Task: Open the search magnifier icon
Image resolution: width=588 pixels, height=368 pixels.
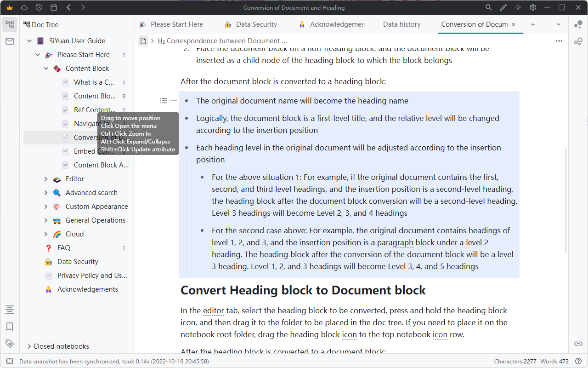Action: [x=489, y=7]
